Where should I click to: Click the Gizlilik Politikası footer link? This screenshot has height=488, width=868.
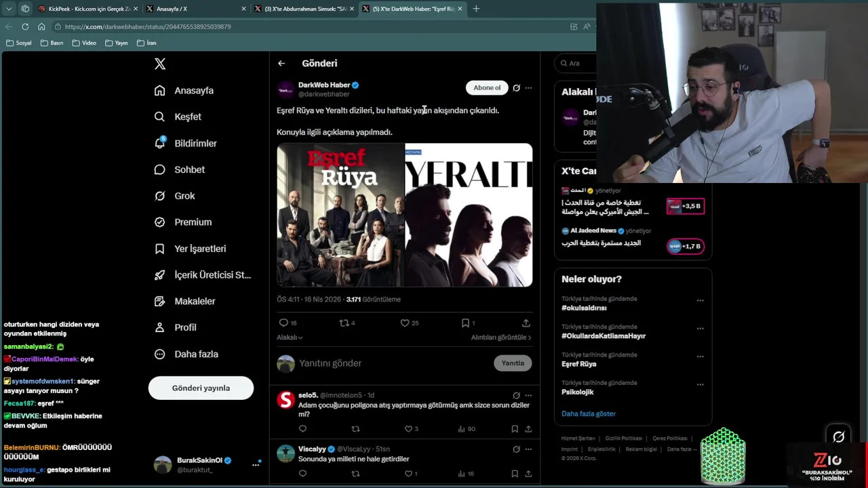(x=623, y=439)
